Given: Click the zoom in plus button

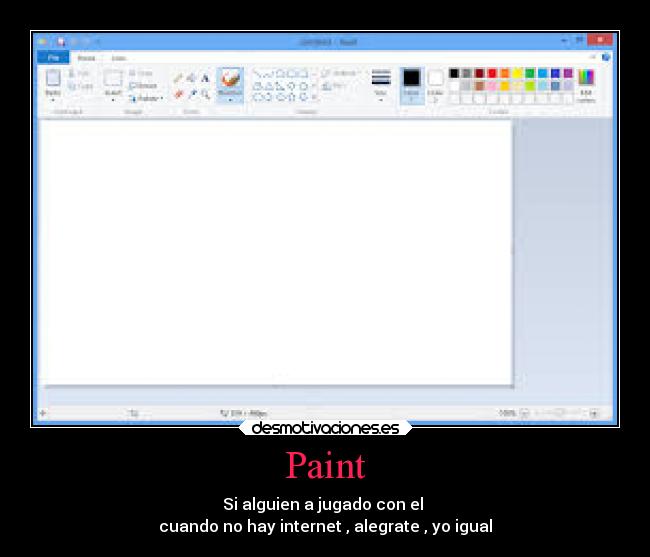Looking at the screenshot, I should 594,413.
